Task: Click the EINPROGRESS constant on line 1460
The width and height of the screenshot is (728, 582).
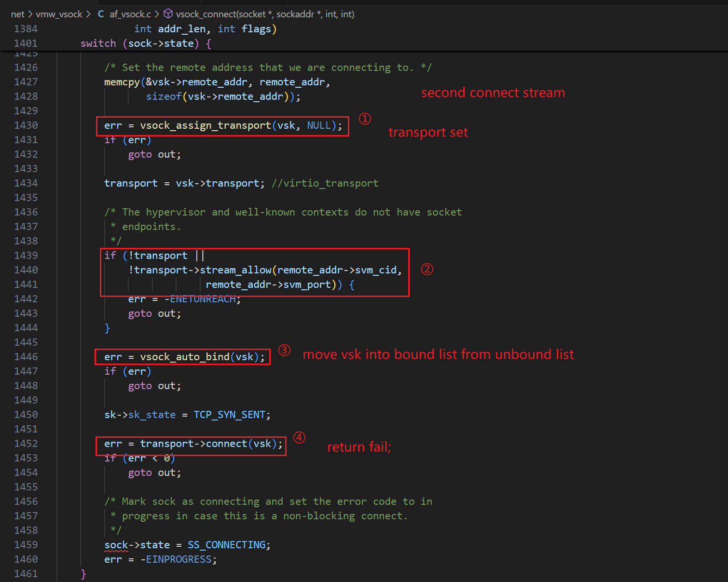Action: [179, 559]
